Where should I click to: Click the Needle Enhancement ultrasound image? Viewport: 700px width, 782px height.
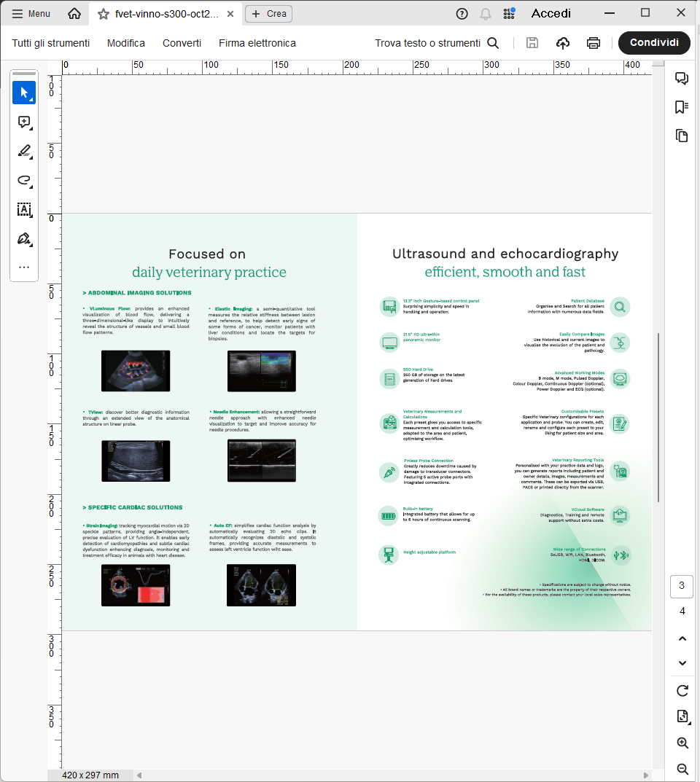[x=262, y=461]
